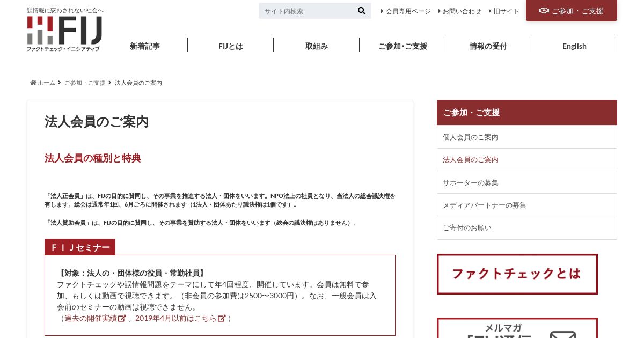Open 新着記事 navigation menu

[145, 46]
